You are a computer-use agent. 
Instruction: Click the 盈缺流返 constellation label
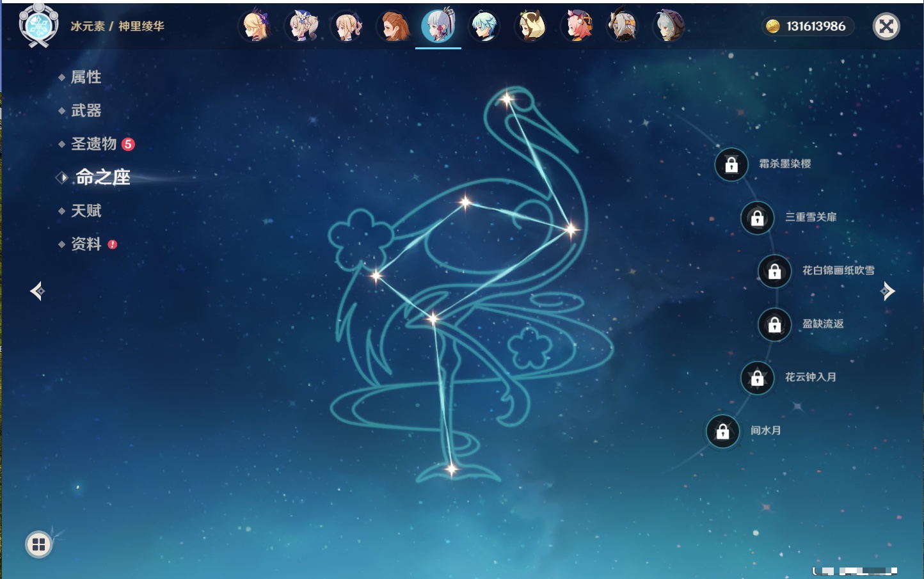pyautogui.click(x=823, y=324)
